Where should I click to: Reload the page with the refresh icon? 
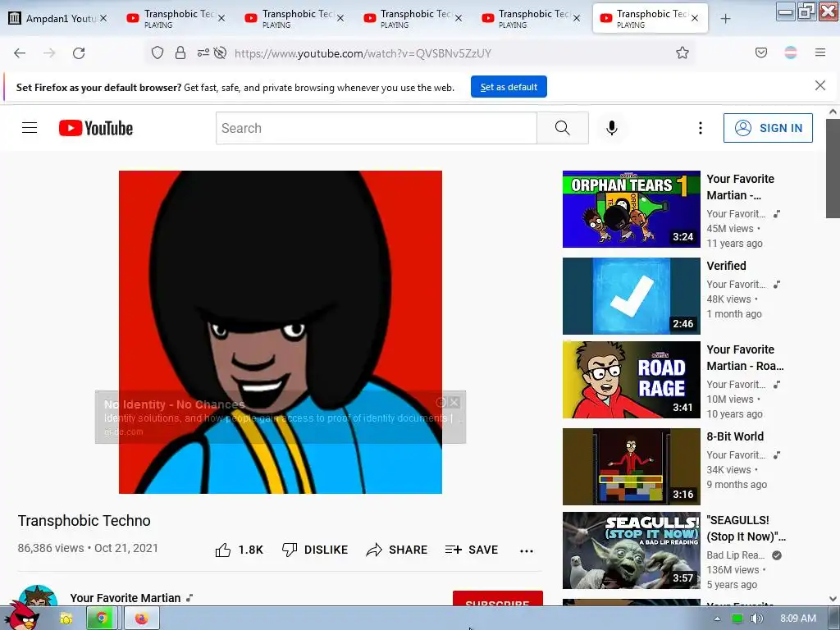pos(79,53)
